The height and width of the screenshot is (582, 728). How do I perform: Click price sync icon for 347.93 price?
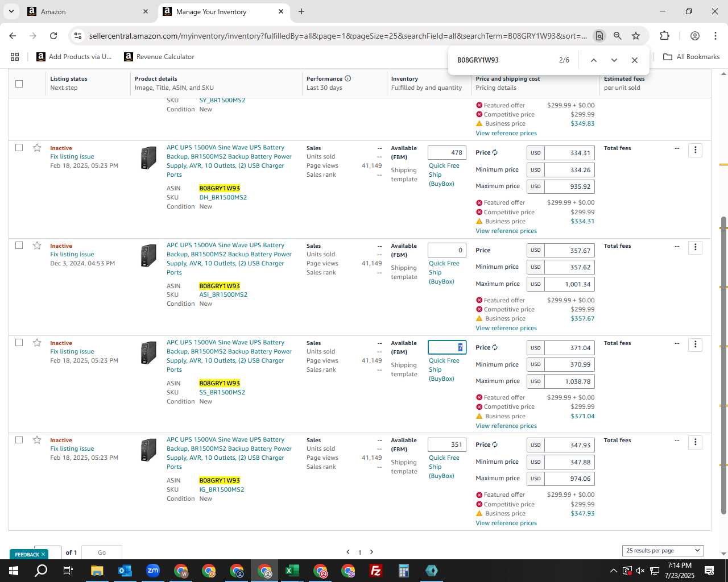[495, 444]
